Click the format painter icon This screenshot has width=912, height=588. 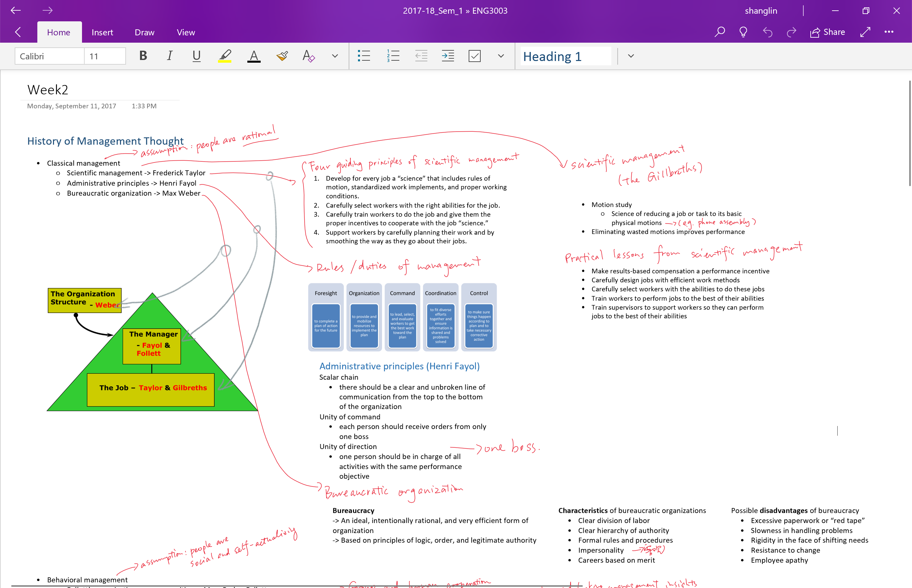tap(282, 56)
